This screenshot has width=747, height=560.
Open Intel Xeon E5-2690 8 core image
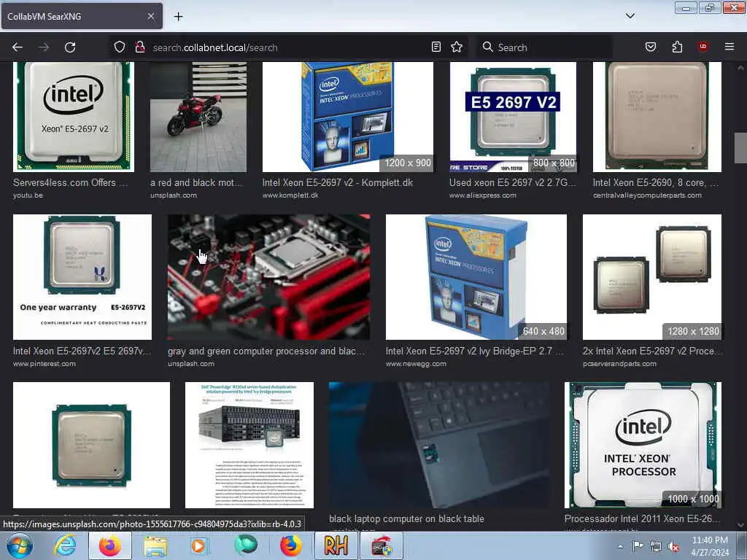click(x=657, y=117)
